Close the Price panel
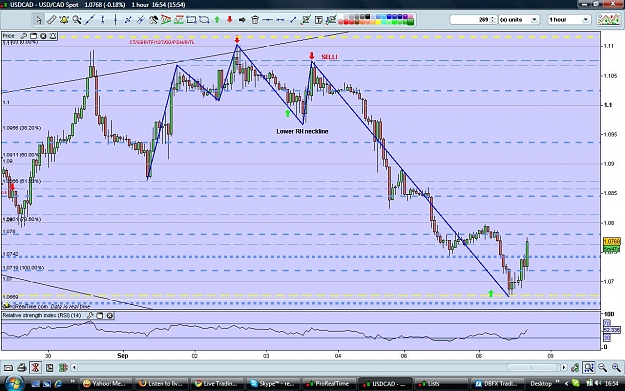Image resolution: width=625 pixels, height=391 pixels. point(43,36)
